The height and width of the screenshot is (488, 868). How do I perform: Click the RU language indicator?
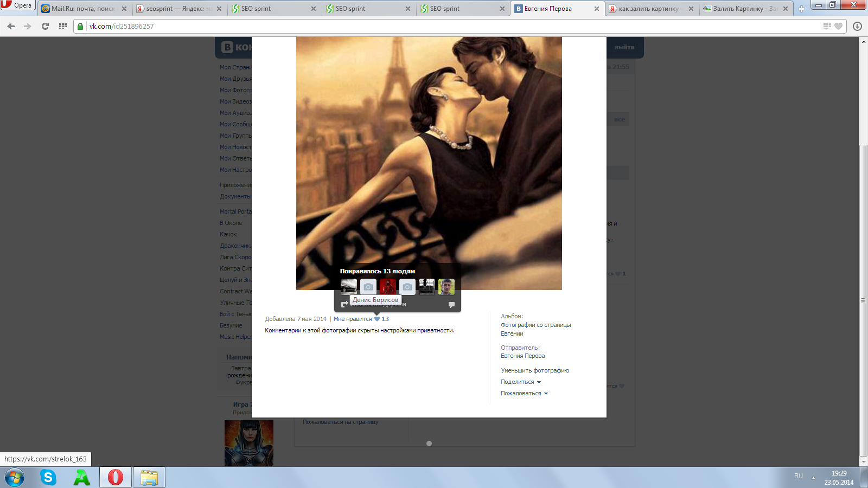pos(799,476)
